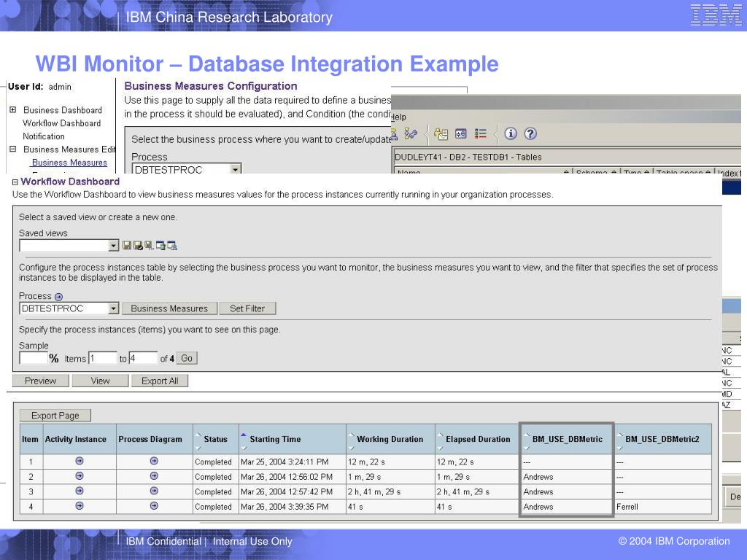Click the Business Measures button beside Process

click(169, 308)
